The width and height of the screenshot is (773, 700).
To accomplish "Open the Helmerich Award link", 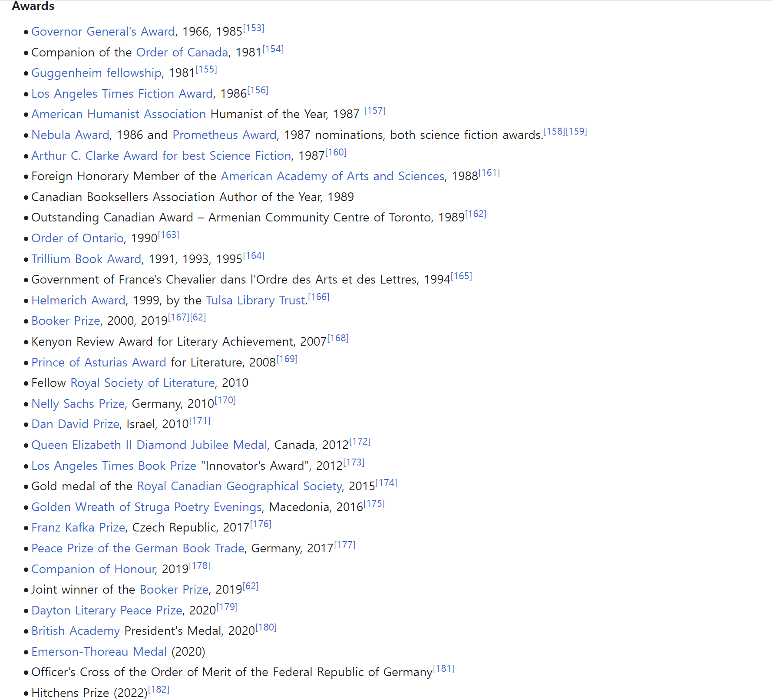I will [78, 300].
